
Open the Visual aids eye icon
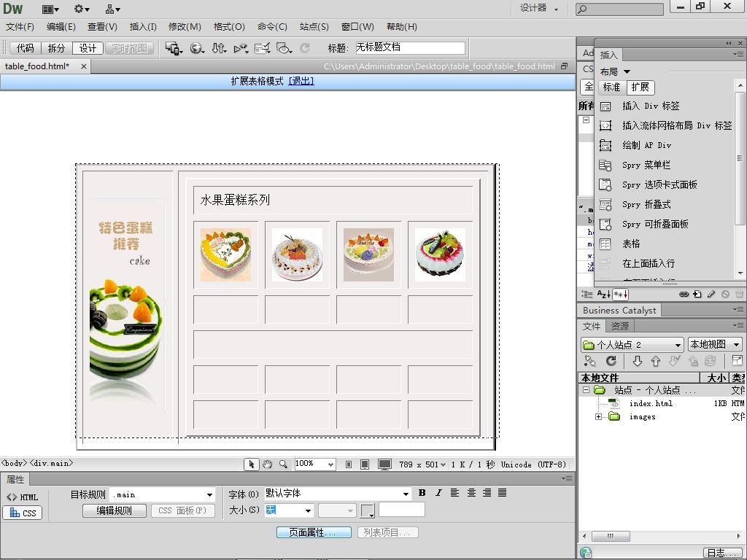(x=285, y=48)
